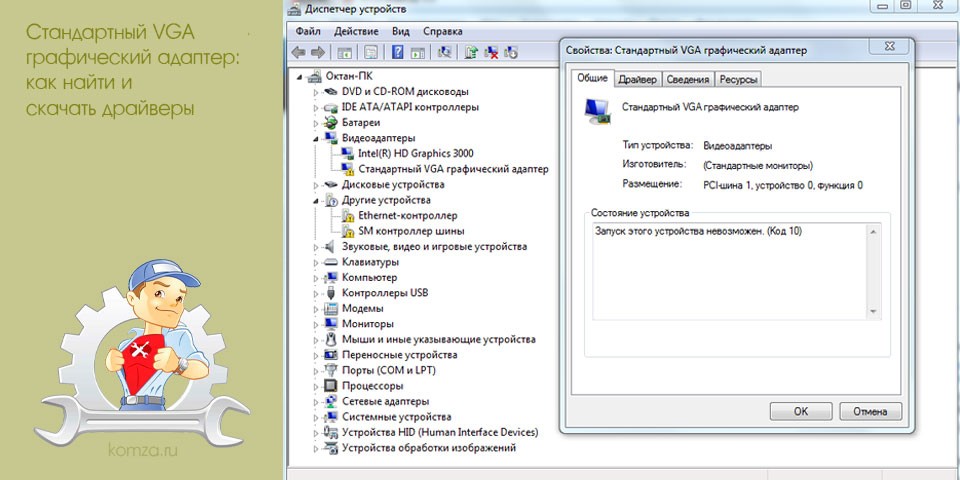Expand Устройства обработки изображений

(x=317, y=448)
